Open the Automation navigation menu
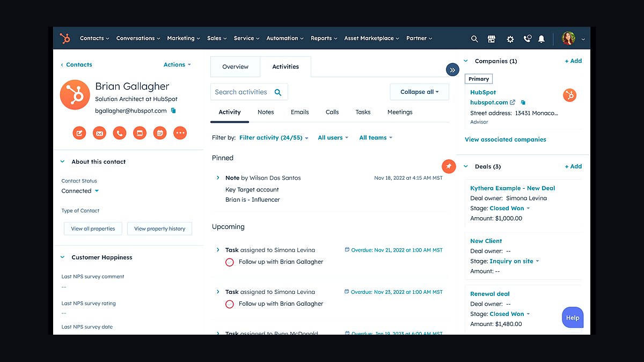644x362 pixels. [x=285, y=39]
